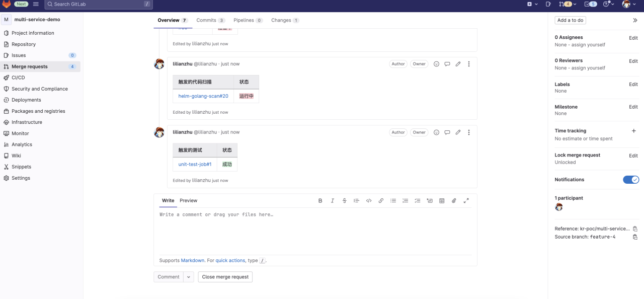Insert code using the editor toolbar icon
644x299 pixels.
[x=369, y=201]
